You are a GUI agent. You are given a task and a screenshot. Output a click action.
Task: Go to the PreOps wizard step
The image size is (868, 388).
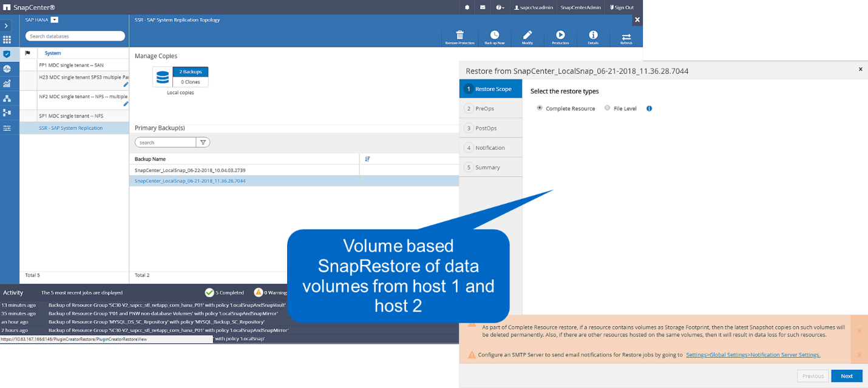point(484,109)
